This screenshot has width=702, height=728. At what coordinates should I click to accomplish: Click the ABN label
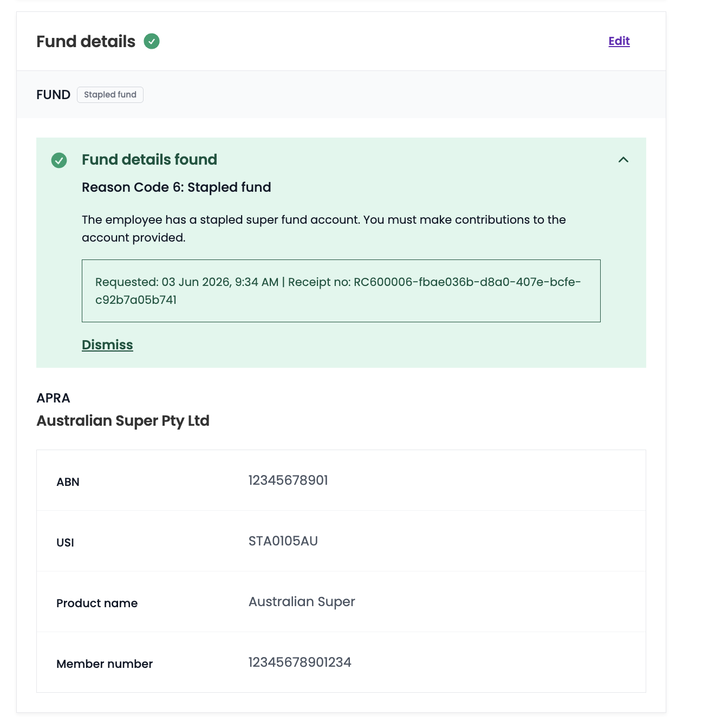(x=68, y=482)
